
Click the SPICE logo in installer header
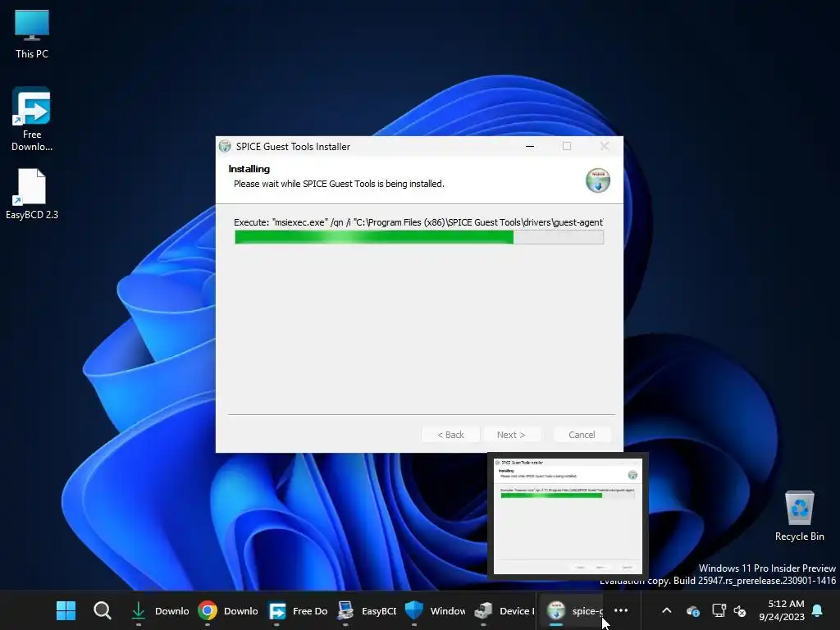(x=597, y=180)
